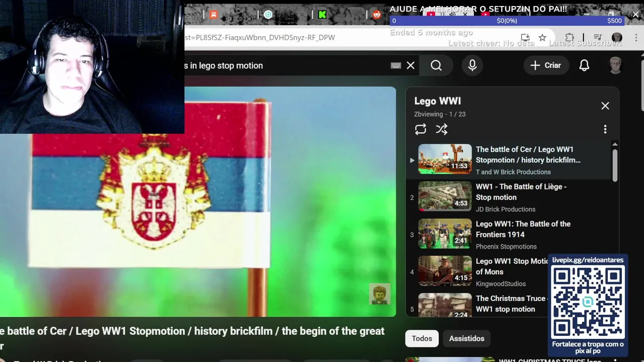Open the Chrome profile avatar
Screen dimensions: 644x362
(x=617, y=38)
